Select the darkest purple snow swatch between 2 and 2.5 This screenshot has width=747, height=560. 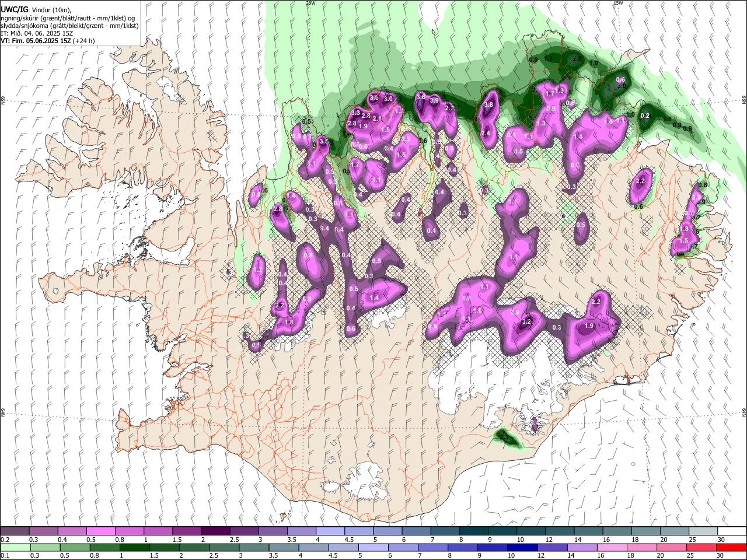(215, 531)
